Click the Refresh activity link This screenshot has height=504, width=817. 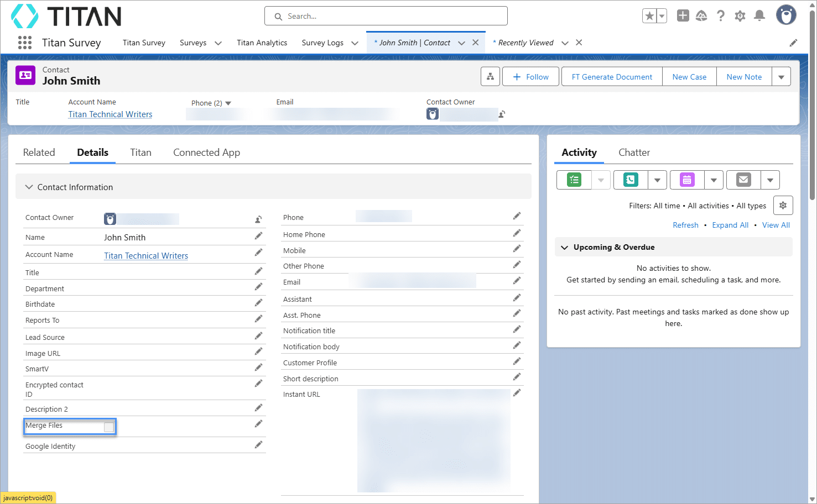pos(685,225)
